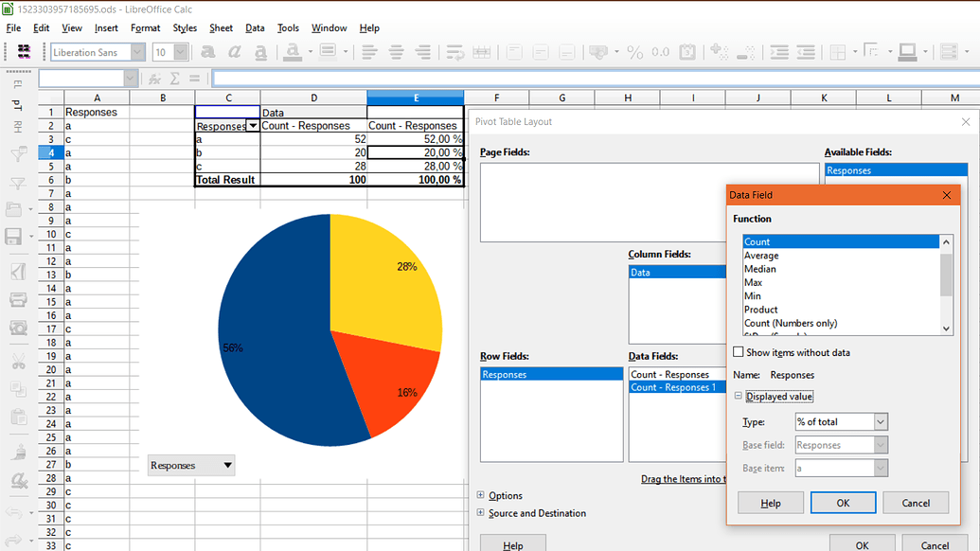Click Help in Pivot Table Layout dialog
The width and height of the screenshot is (980, 551).
coord(513,543)
